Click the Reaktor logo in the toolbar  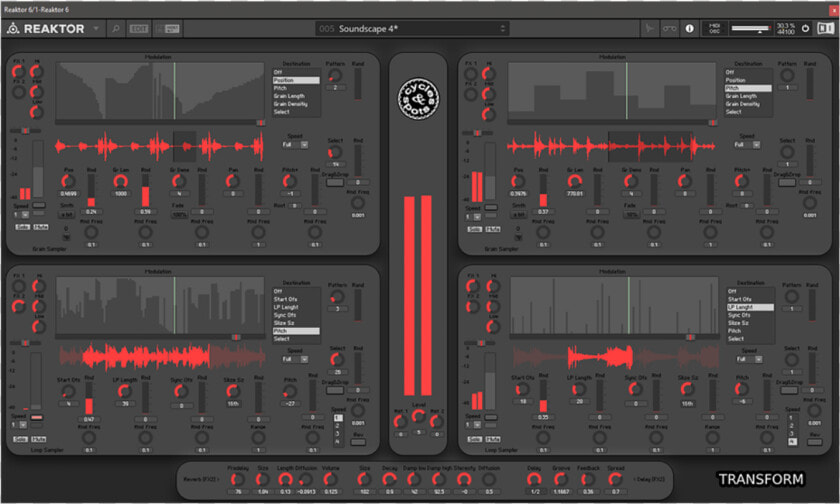(45, 29)
